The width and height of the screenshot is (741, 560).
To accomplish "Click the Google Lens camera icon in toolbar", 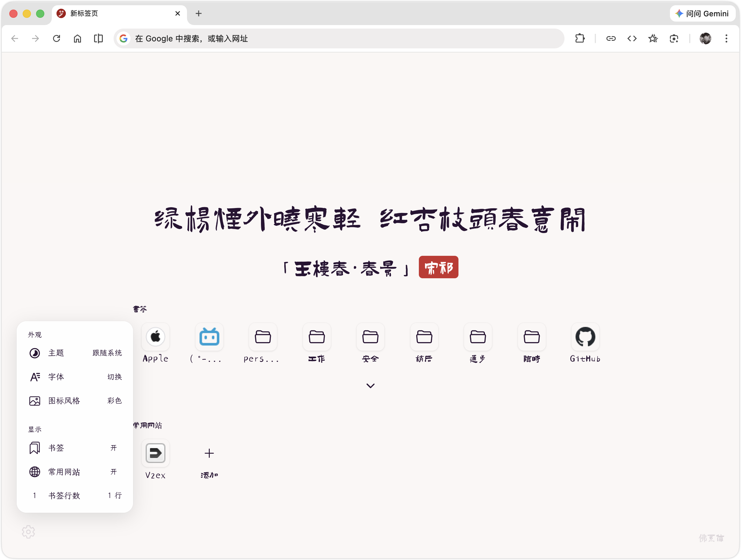I will pos(674,38).
